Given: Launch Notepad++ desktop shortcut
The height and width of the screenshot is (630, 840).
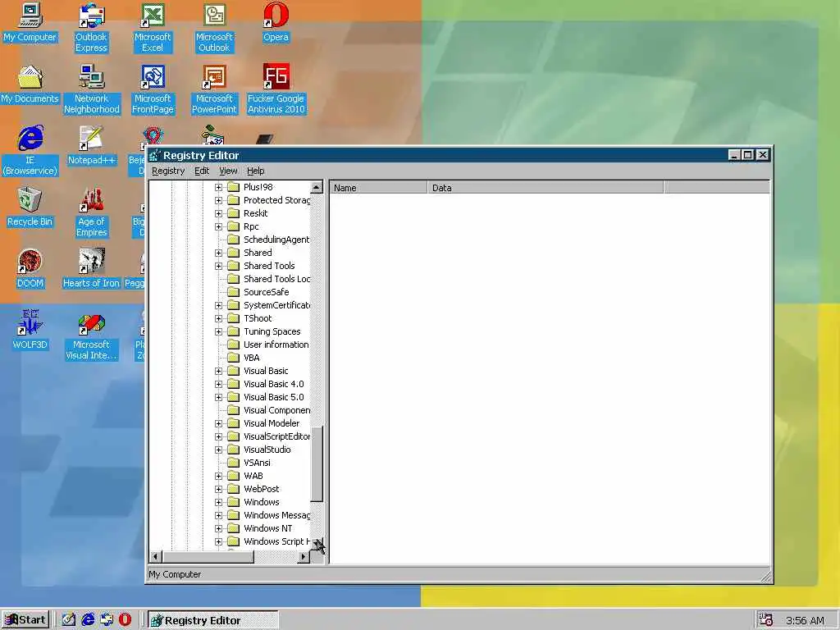Looking at the screenshot, I should tap(92, 146).
